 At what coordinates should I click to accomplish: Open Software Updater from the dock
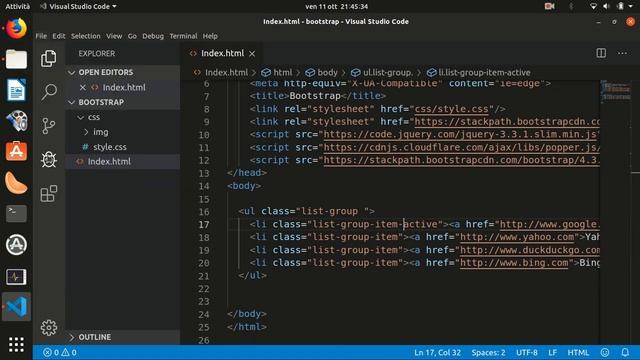coord(16,245)
